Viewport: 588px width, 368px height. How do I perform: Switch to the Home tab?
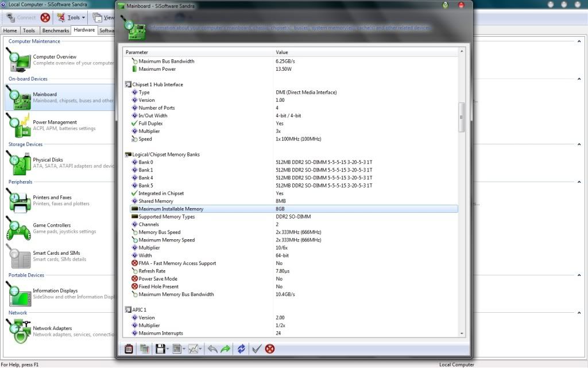(10, 30)
